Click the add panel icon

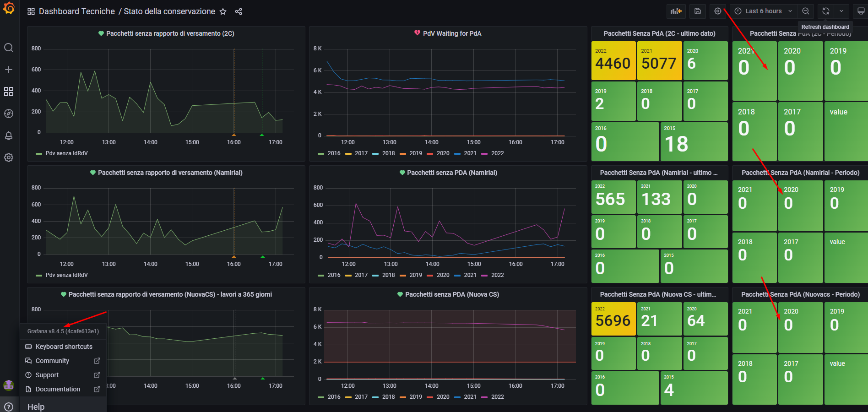point(676,11)
